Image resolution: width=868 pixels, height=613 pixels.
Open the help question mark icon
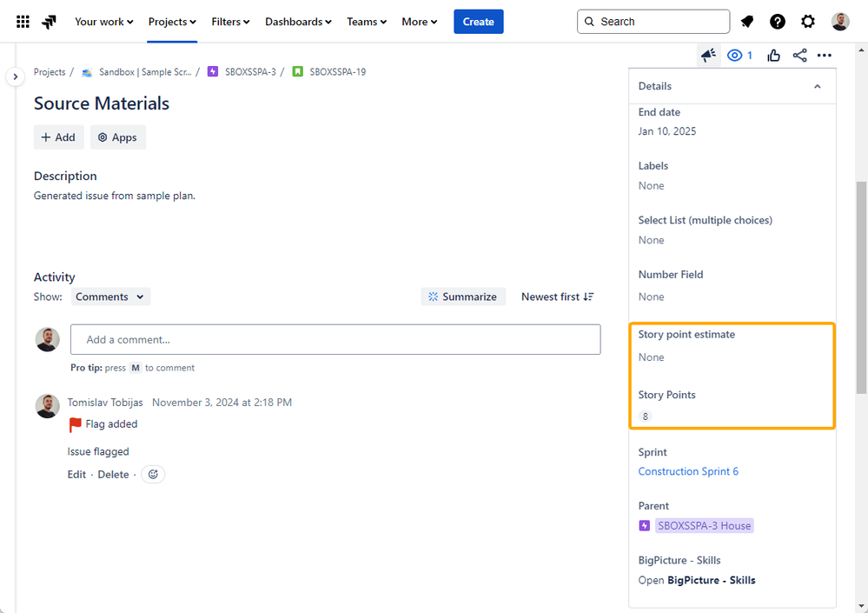(778, 22)
